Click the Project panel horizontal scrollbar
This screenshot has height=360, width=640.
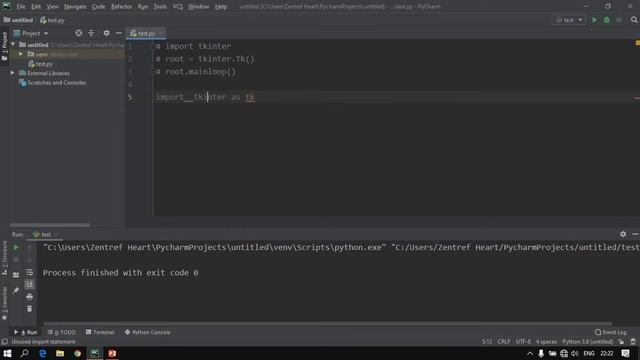(x=50, y=225)
